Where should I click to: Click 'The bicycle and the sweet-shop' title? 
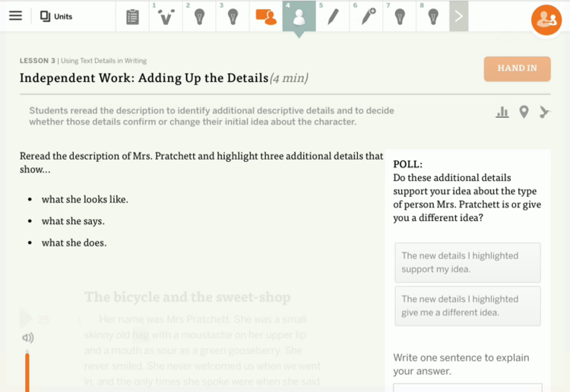[188, 297]
